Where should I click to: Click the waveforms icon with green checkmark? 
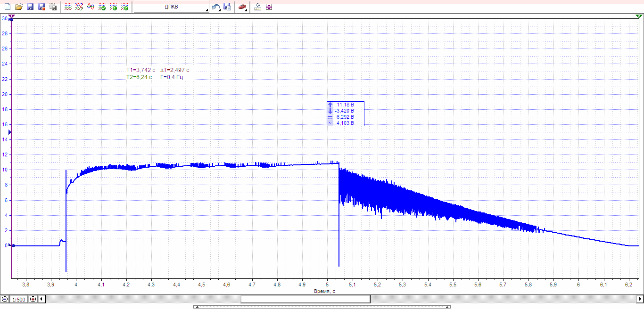pos(102,7)
